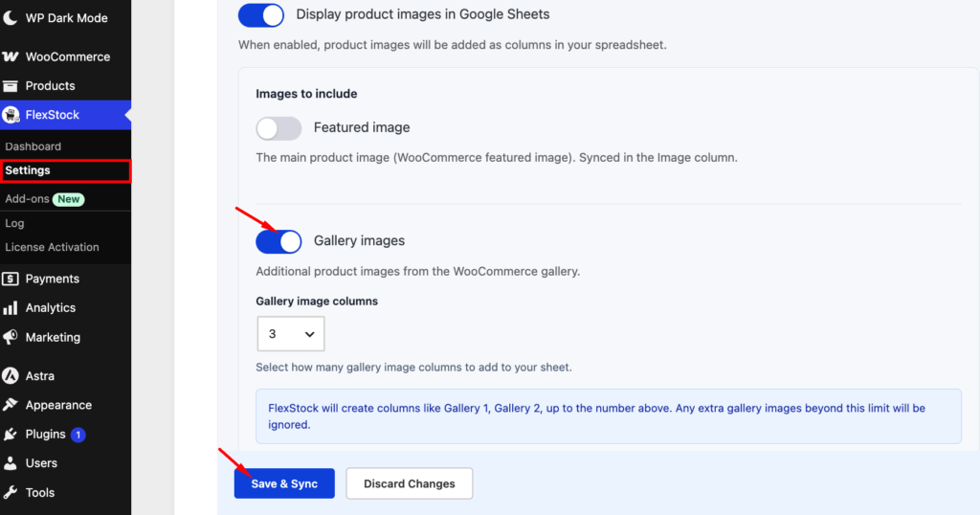Open License Activation page link
This screenshot has width=980, height=515.
pos(52,247)
